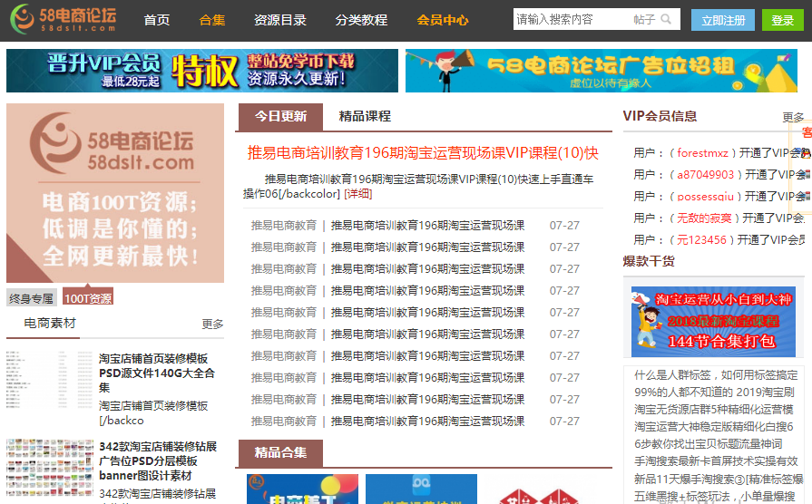Open the 晋升VIP会员 特权 banner
The width and height of the screenshot is (812, 504).
pos(202,71)
